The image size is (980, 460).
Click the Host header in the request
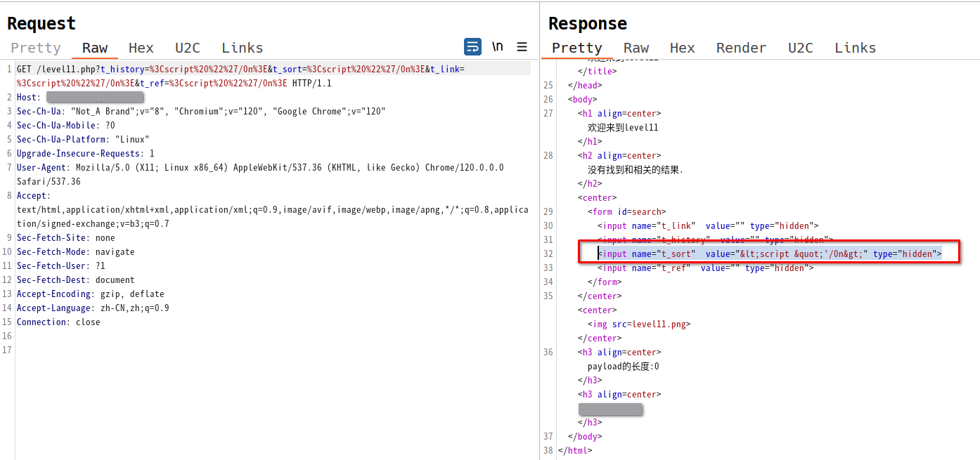[28, 98]
